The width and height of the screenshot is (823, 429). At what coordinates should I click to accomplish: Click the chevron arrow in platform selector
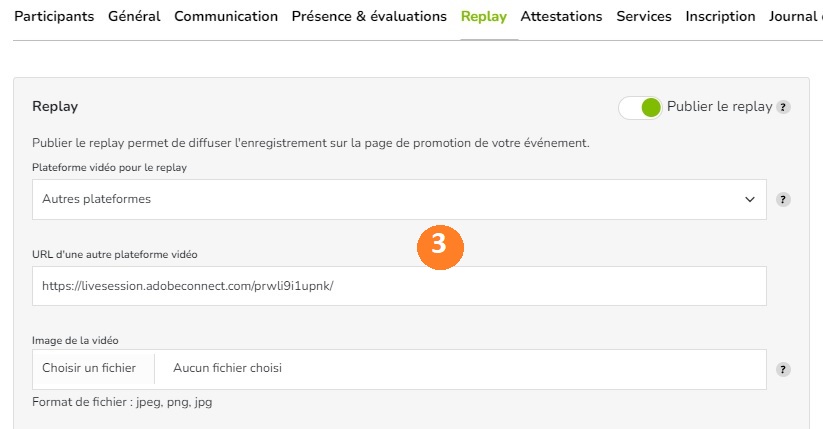point(750,200)
